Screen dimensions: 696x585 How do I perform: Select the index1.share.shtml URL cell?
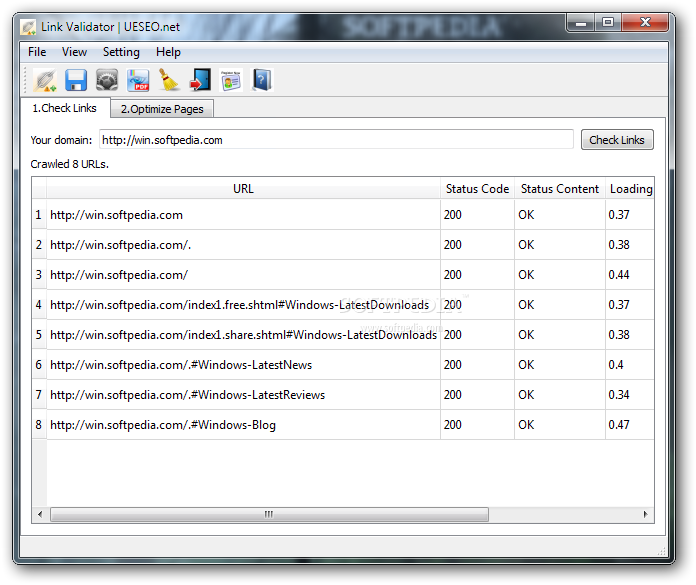pos(243,335)
